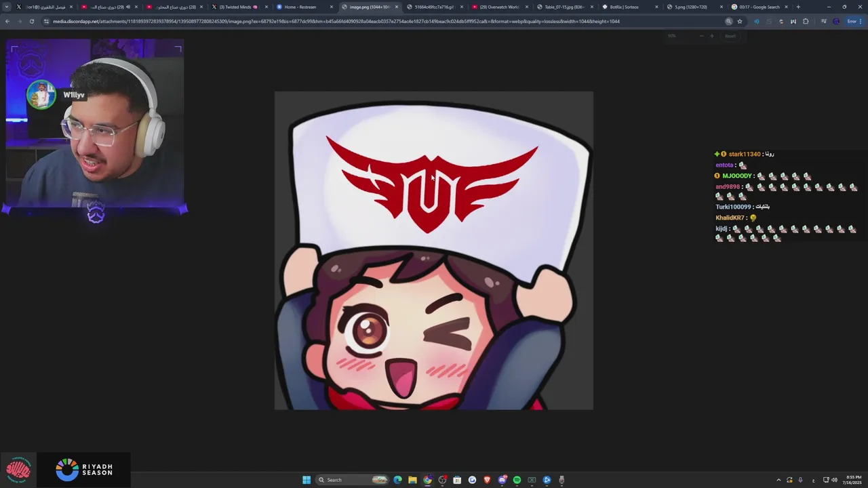Open Brave browser from the taskbar

click(487, 480)
